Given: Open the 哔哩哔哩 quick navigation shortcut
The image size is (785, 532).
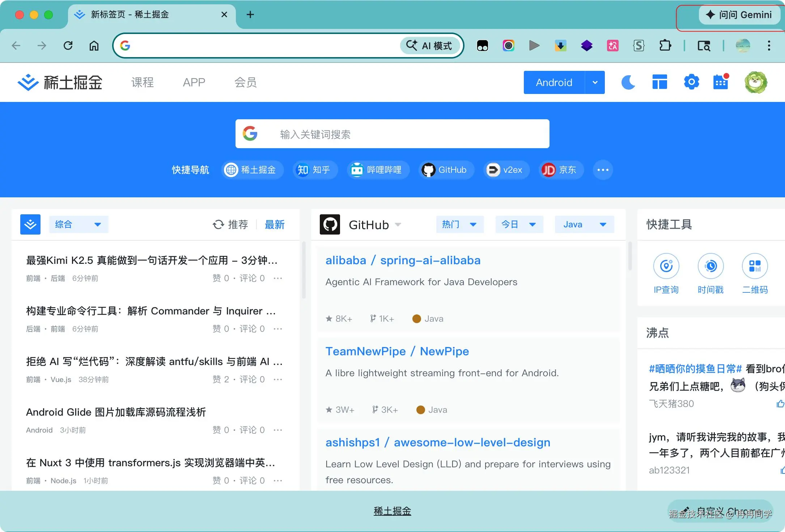Looking at the screenshot, I should pyautogui.click(x=377, y=170).
